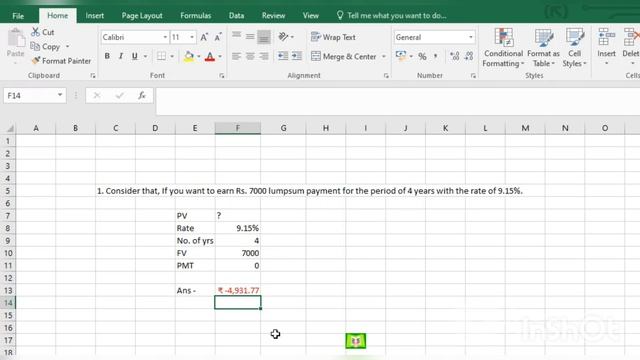
Task: Toggle center horizontal alignment
Action: 250,56
